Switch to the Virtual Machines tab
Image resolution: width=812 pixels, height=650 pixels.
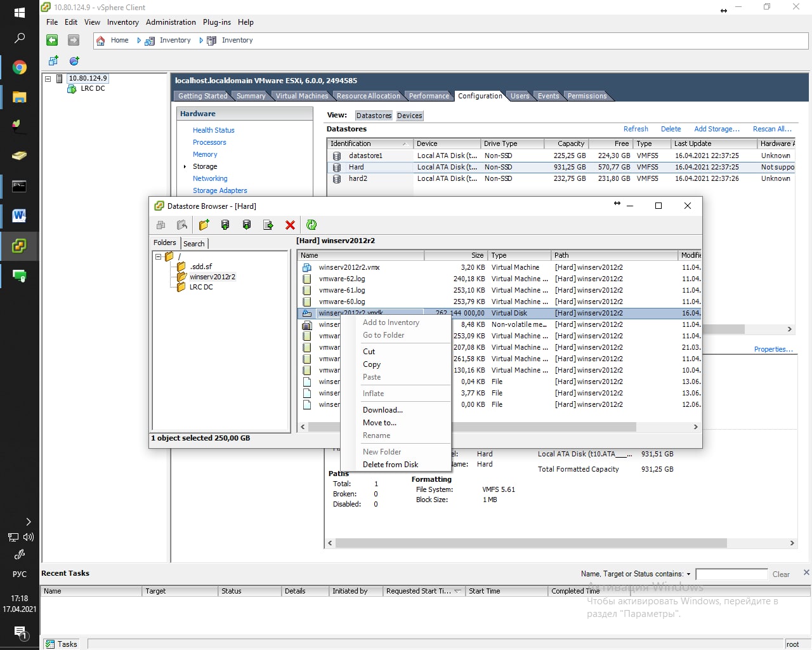(x=302, y=96)
